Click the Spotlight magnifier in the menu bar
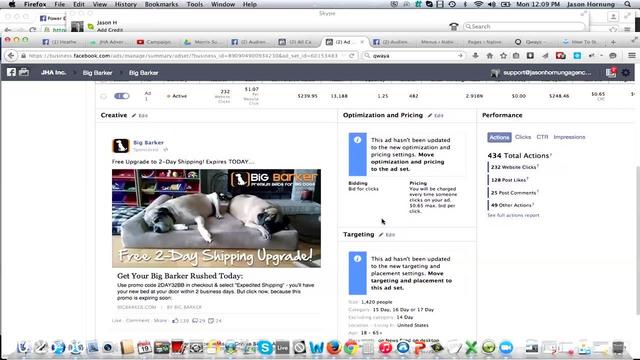 627,4
